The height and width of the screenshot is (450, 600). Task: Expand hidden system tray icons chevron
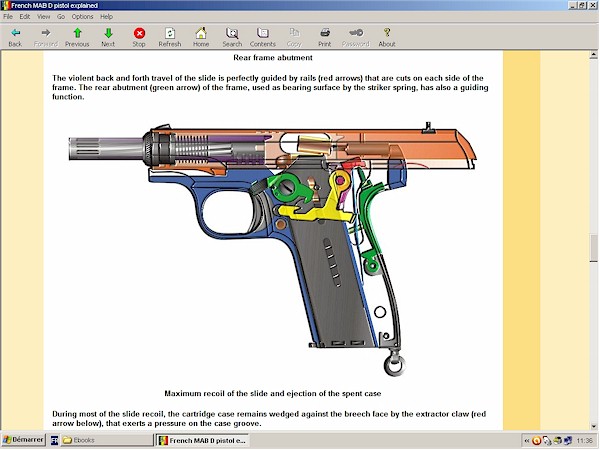coord(527,441)
